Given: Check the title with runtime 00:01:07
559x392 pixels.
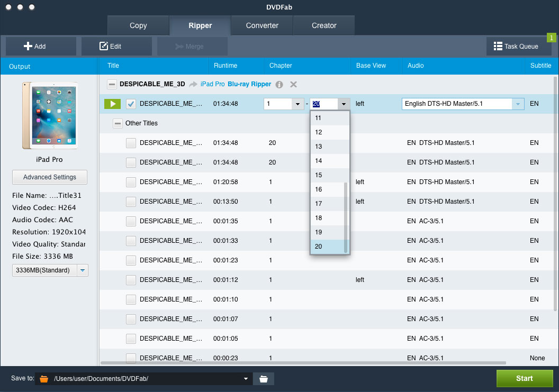Looking at the screenshot, I should tap(131, 320).
